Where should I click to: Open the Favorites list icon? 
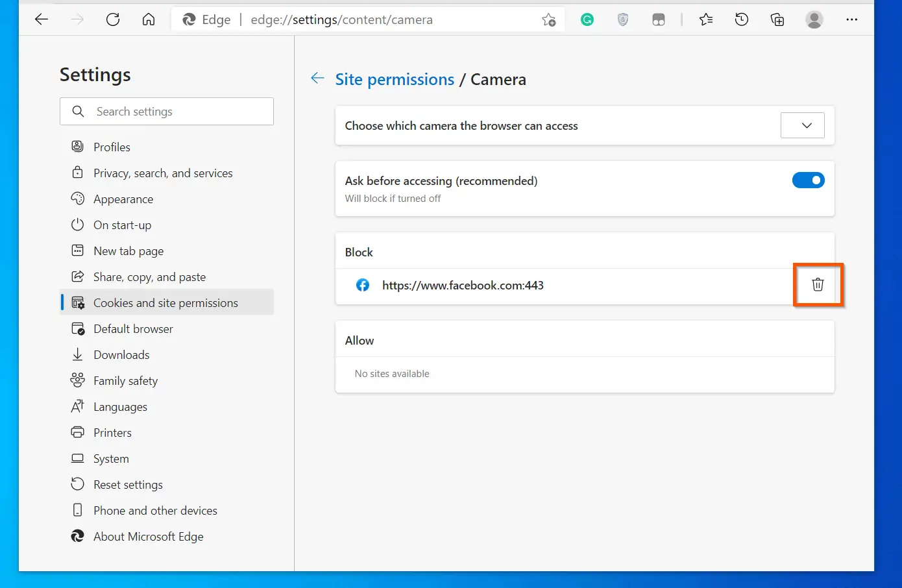click(x=706, y=20)
